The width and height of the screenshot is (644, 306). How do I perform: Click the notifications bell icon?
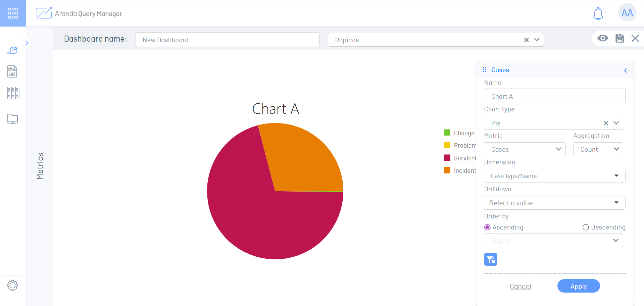[x=598, y=14]
